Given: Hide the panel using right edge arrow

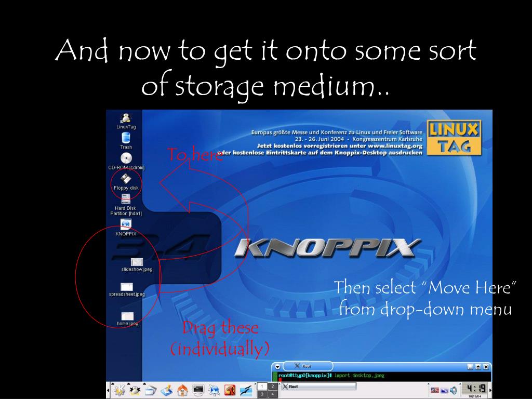Looking at the screenshot, I should tap(490, 391).
